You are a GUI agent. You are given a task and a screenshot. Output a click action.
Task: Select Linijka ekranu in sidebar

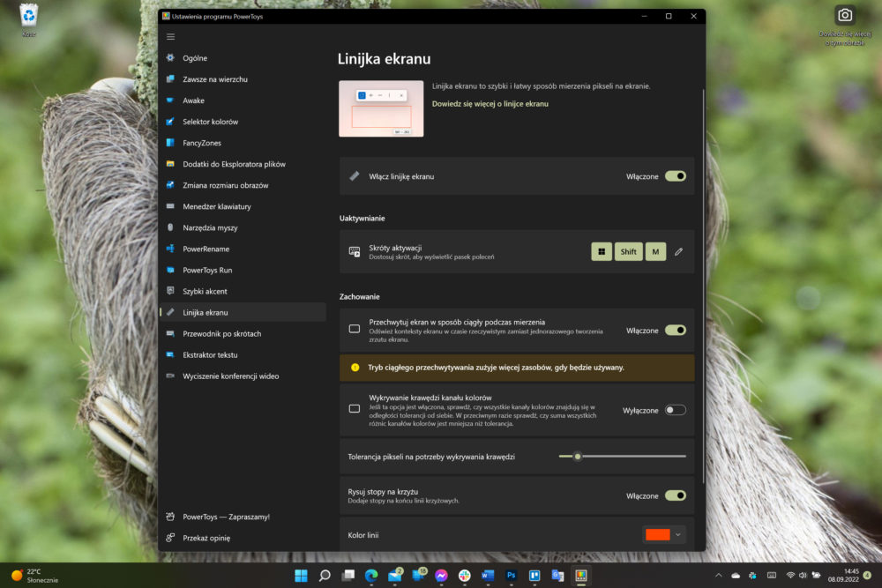(x=243, y=313)
